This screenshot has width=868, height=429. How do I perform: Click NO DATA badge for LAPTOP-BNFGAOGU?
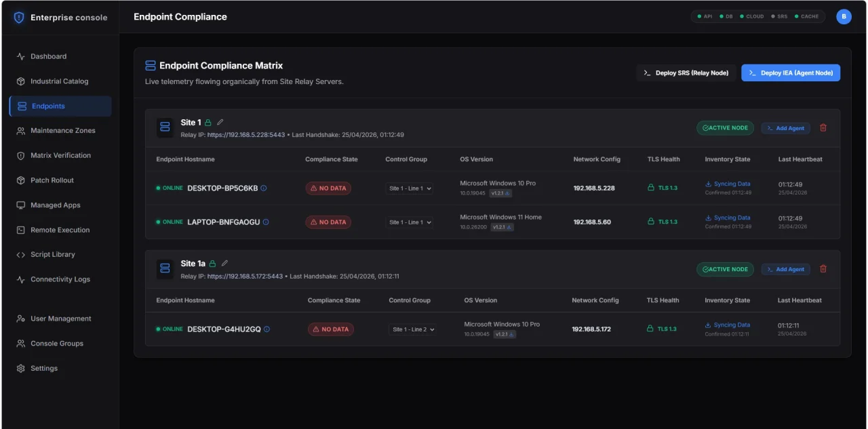click(x=328, y=222)
